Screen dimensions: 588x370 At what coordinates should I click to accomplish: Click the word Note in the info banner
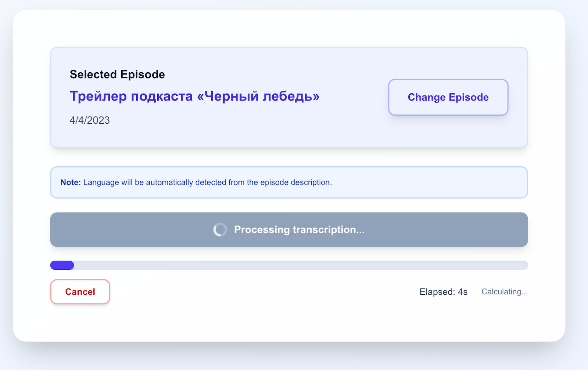coord(70,182)
